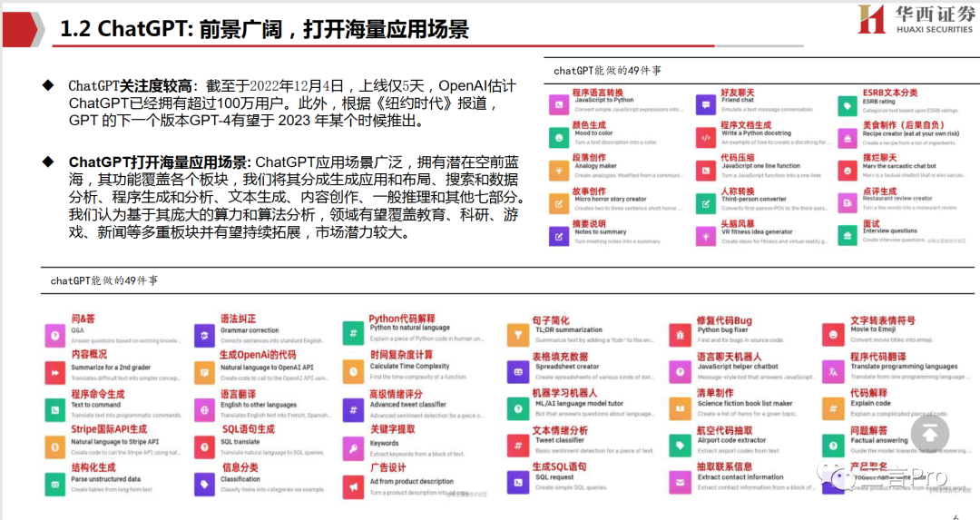980x520 pixels.
Task: Click the Python to natural language icon
Action: click(353, 333)
